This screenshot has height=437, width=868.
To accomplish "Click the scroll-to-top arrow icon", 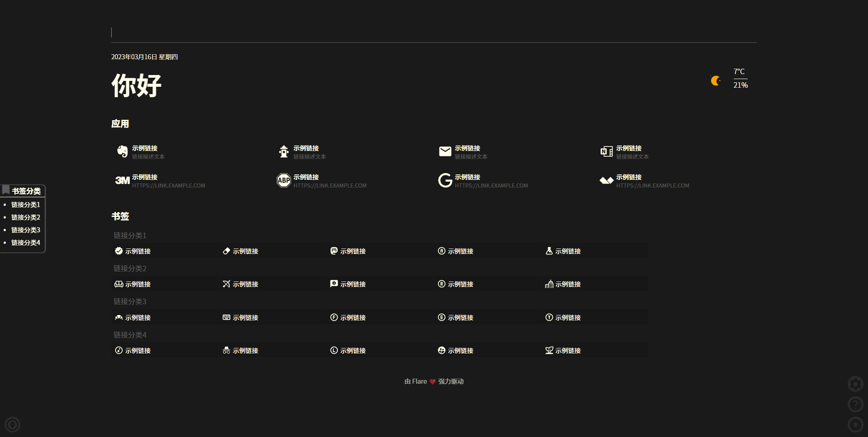I will tap(855, 425).
